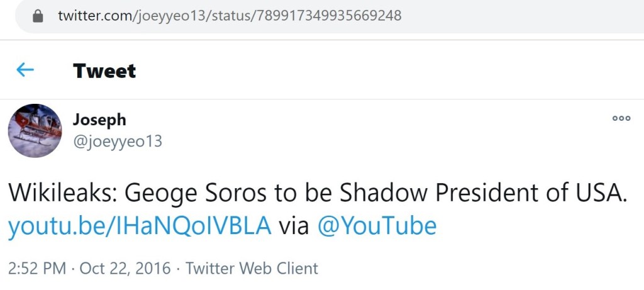
Task: Click the word via in the tweet
Action: pyautogui.click(x=294, y=226)
